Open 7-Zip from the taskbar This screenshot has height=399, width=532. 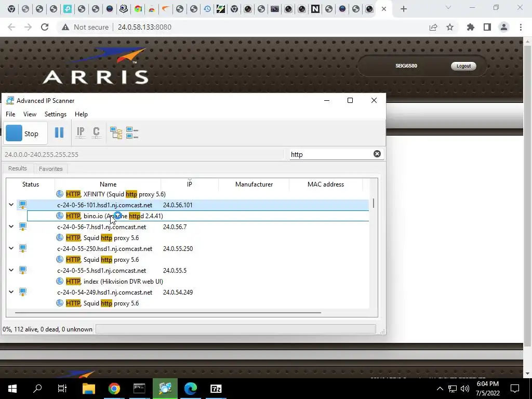click(216, 389)
